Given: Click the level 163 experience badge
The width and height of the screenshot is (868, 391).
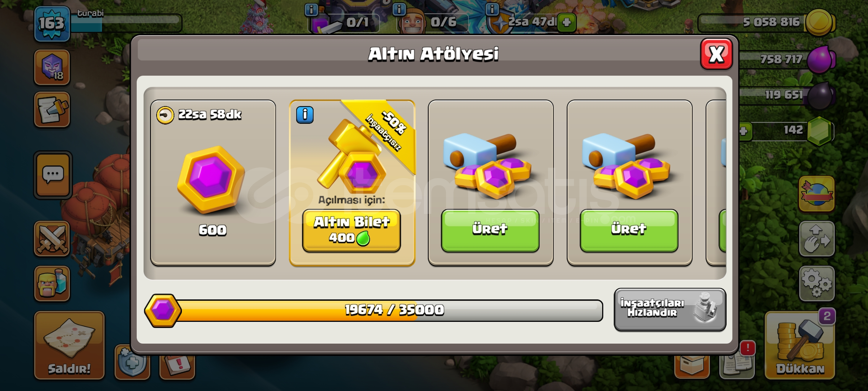Looking at the screenshot, I should pyautogui.click(x=52, y=24).
